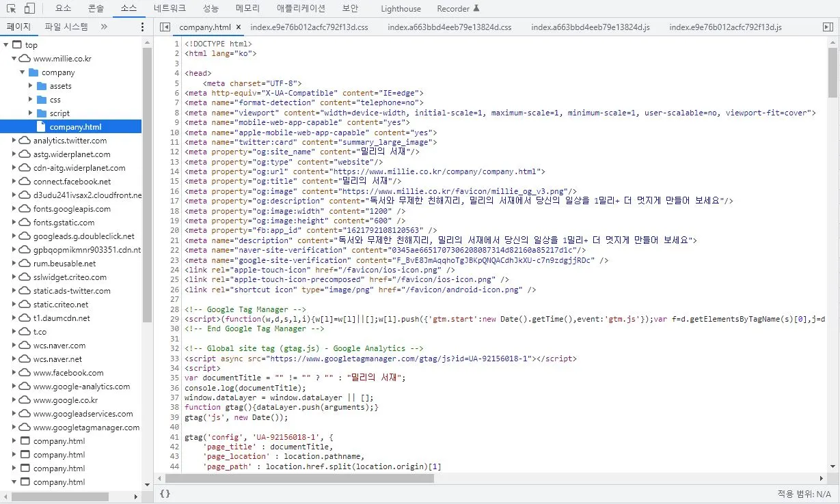The height and width of the screenshot is (504, 840).
Task: Toggle the device toolbar icon
Action: pyautogui.click(x=29, y=8)
